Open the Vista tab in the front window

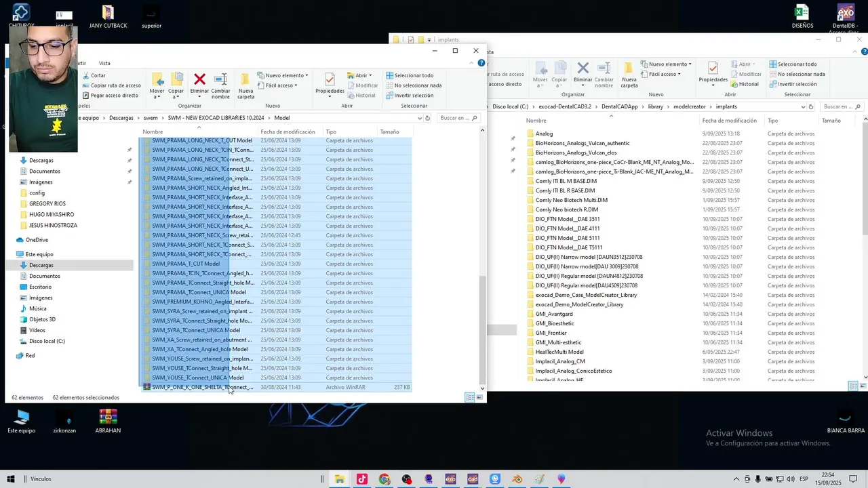[x=104, y=63]
